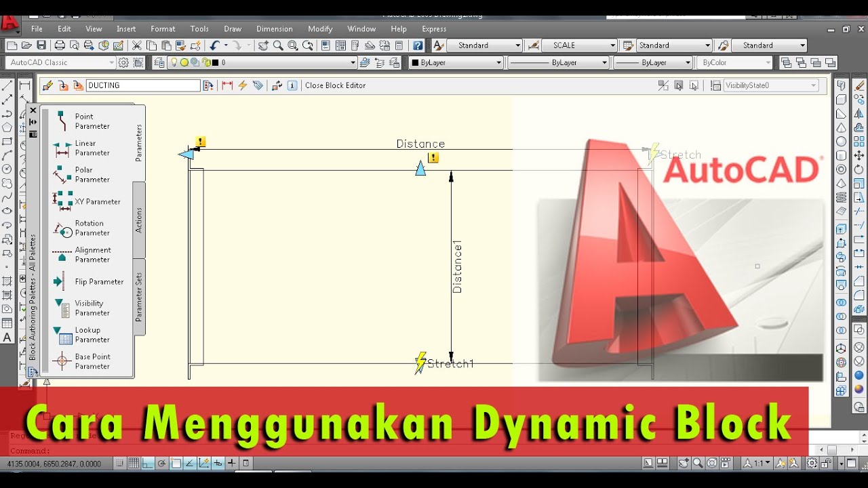
Task: Click the Plot printer icon
Action: pos(60,45)
